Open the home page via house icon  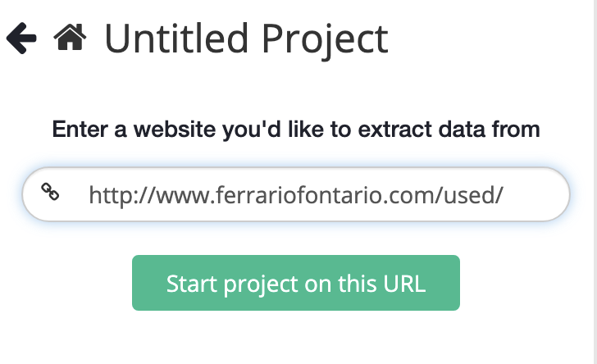point(70,39)
